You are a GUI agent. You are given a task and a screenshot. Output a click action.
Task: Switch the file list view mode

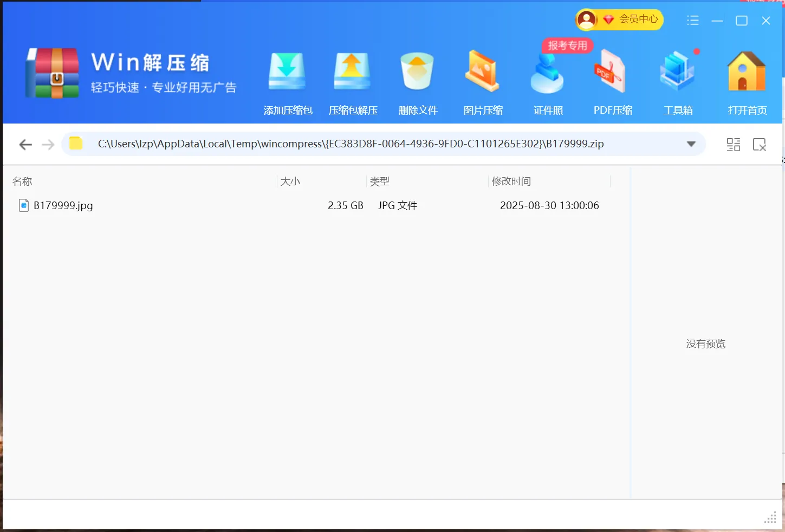(x=733, y=145)
